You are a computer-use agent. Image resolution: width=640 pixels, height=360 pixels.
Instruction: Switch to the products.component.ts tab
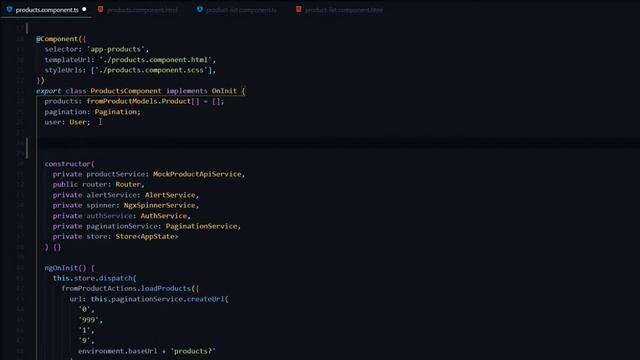pyautogui.click(x=47, y=10)
